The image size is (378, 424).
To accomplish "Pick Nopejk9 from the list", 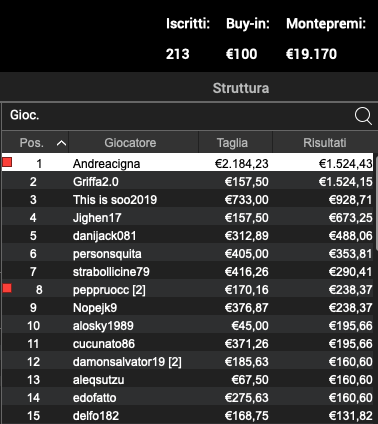I will click(x=187, y=308).
